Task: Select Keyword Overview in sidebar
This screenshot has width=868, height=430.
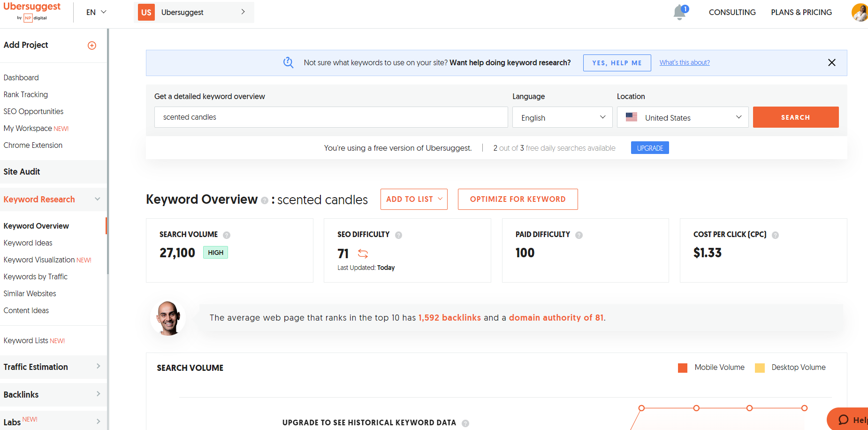Action: point(36,226)
